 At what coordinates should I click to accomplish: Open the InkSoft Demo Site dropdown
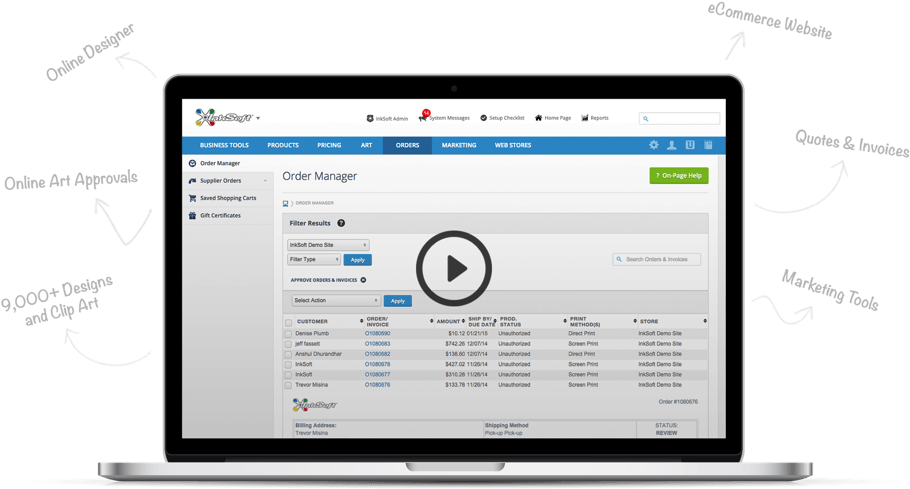tap(328, 244)
